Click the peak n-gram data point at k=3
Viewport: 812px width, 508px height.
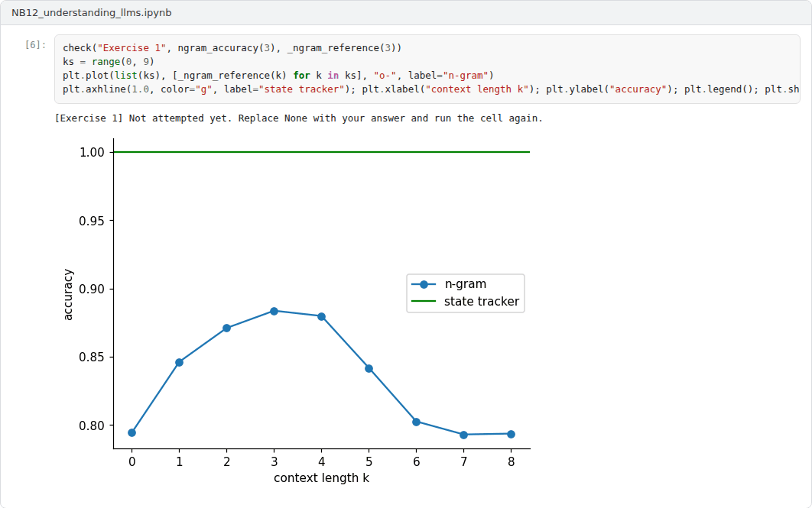point(274,312)
